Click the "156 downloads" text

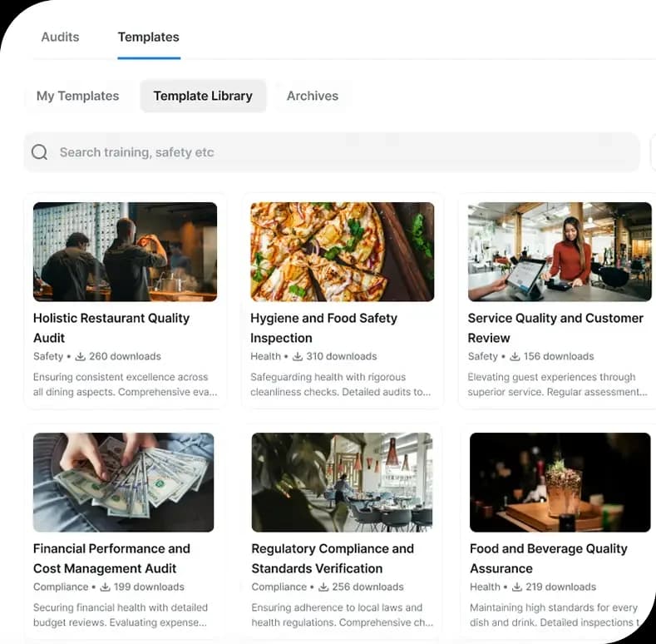tap(559, 356)
